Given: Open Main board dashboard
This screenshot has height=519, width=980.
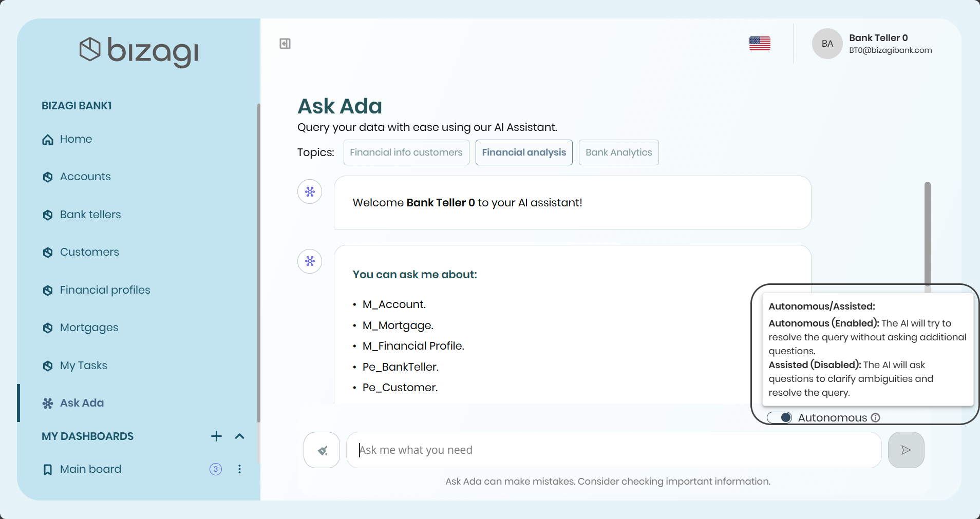Looking at the screenshot, I should 90,469.
